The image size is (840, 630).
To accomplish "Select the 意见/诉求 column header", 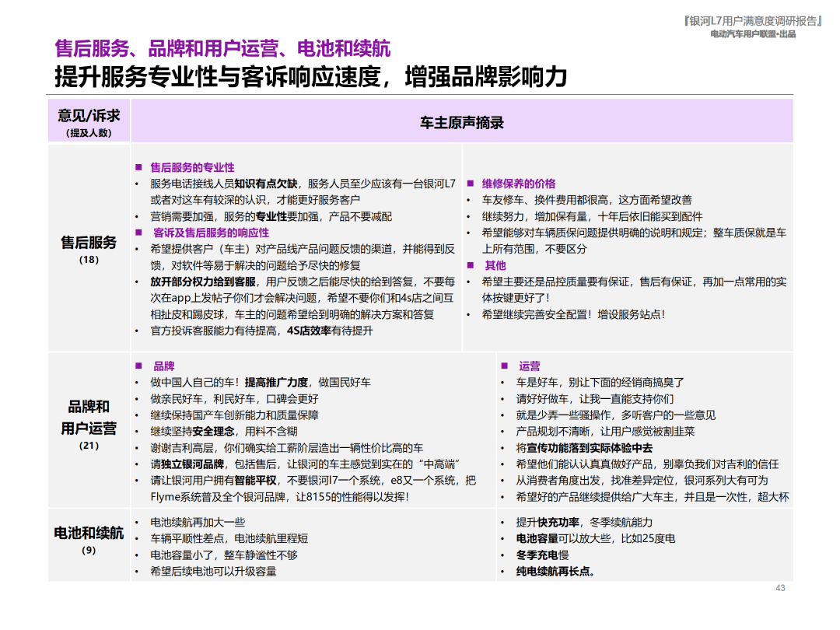I will 89,121.
